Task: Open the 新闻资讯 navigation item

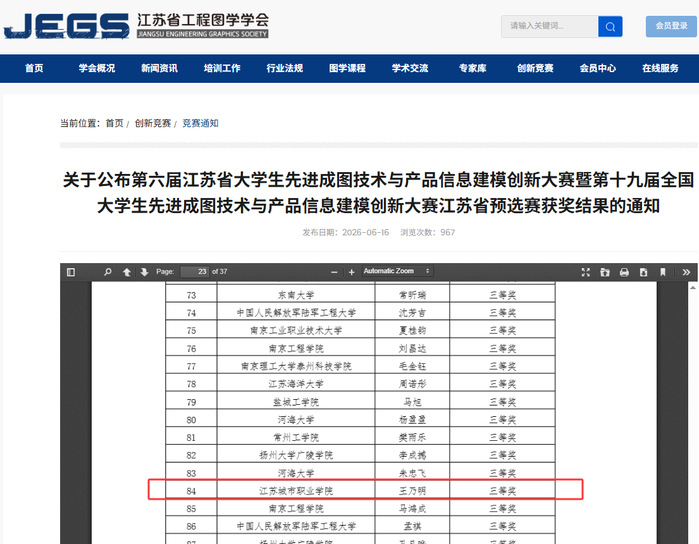Action: [x=159, y=68]
